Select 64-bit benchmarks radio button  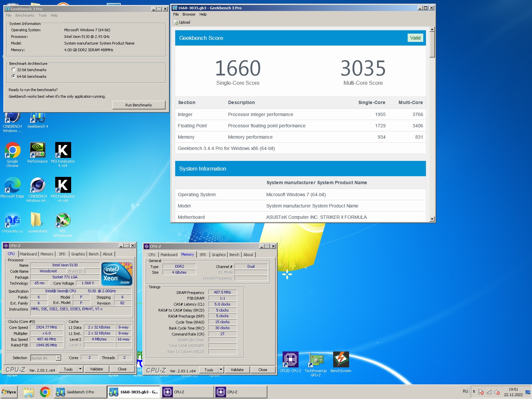[14, 76]
